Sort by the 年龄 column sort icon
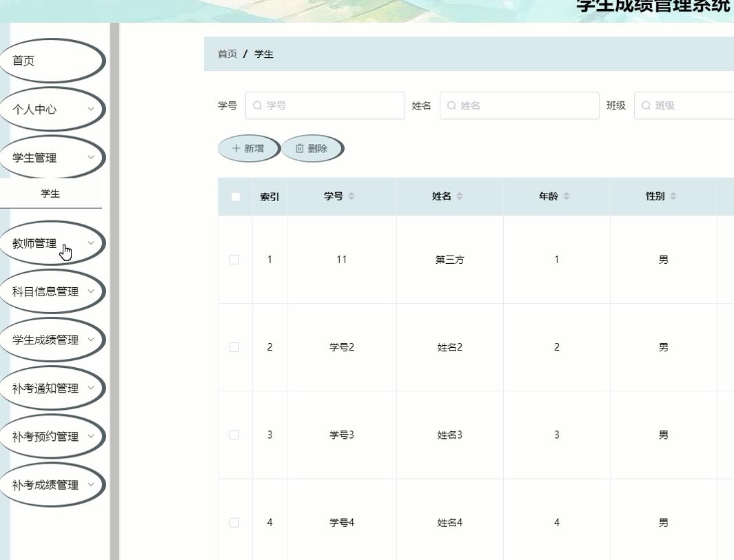734x560 pixels. (x=567, y=196)
